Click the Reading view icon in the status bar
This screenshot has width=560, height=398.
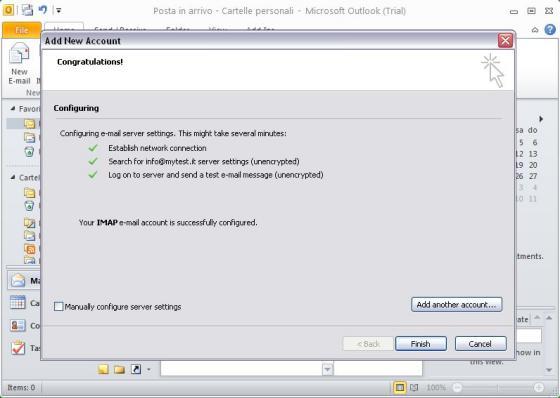coord(414,387)
